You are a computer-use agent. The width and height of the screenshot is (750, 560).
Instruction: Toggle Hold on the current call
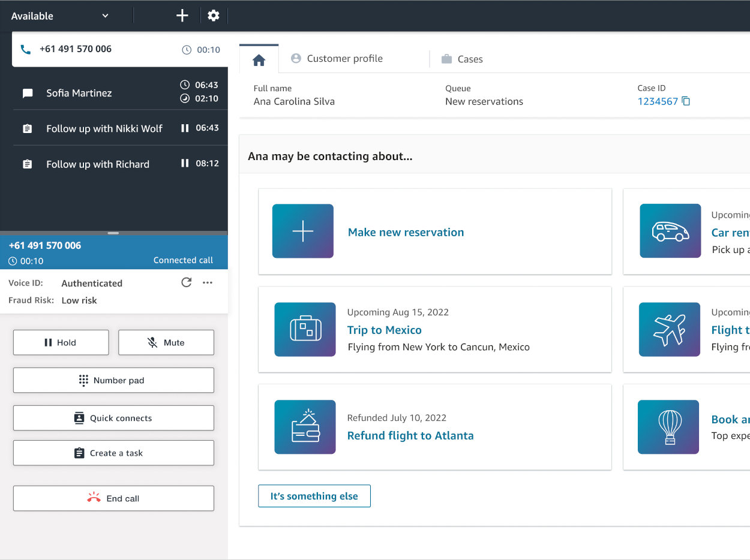(x=61, y=342)
